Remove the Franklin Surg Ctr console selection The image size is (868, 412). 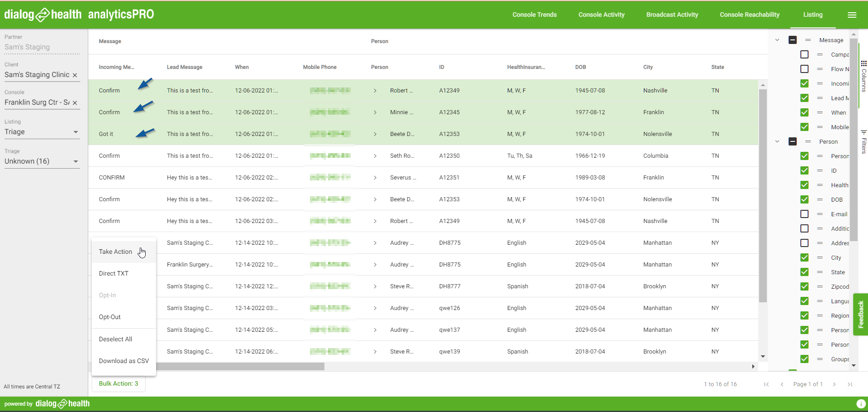coord(75,103)
